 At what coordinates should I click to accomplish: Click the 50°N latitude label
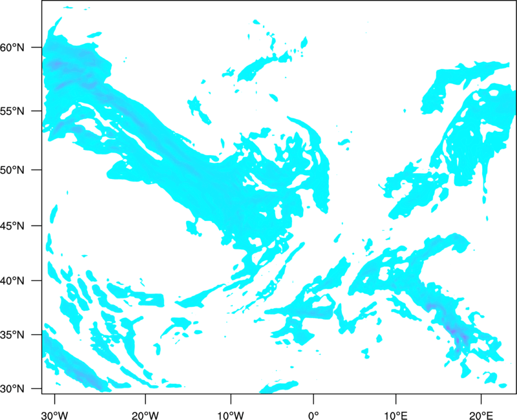12,170
